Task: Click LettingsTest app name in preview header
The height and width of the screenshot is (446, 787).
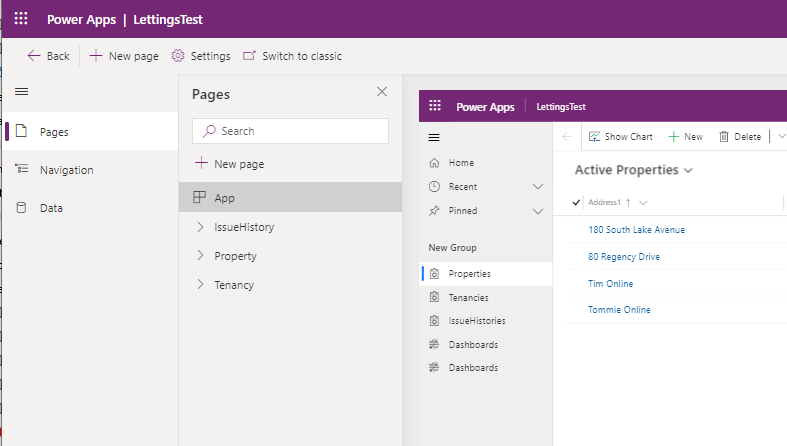Action: [561, 107]
